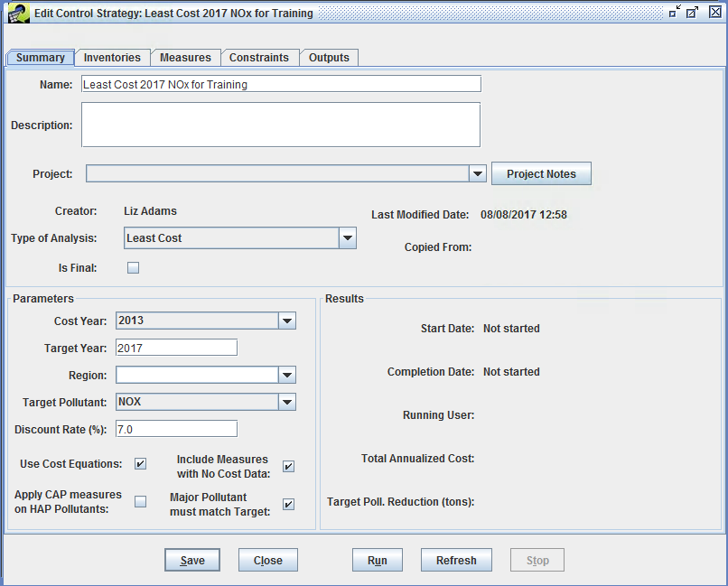Run the Least Cost strategy
The height and width of the screenshot is (586, 728).
click(377, 560)
